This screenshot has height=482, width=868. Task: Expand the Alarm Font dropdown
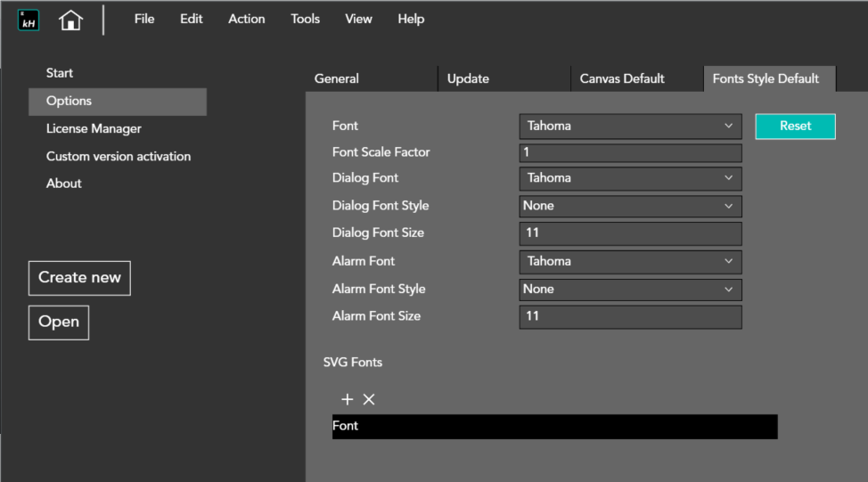click(630, 261)
